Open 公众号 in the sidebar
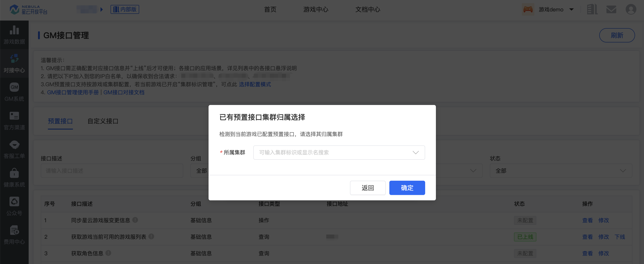 (14, 207)
